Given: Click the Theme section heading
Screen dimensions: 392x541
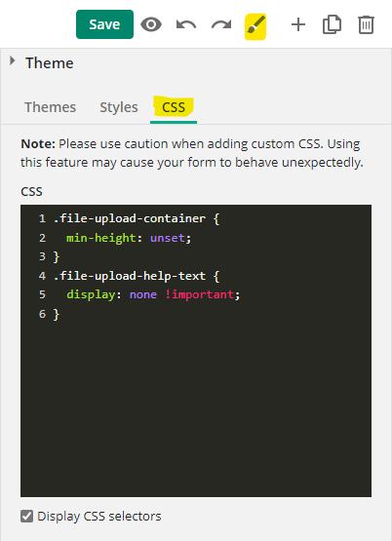Looking at the screenshot, I should (50, 63).
